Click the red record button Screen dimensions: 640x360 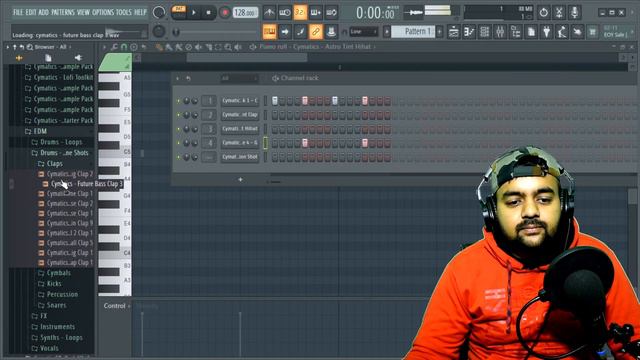click(224, 13)
